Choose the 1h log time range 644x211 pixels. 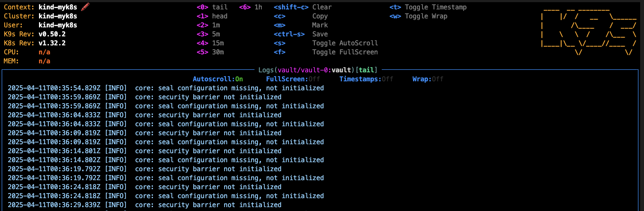pos(251,7)
